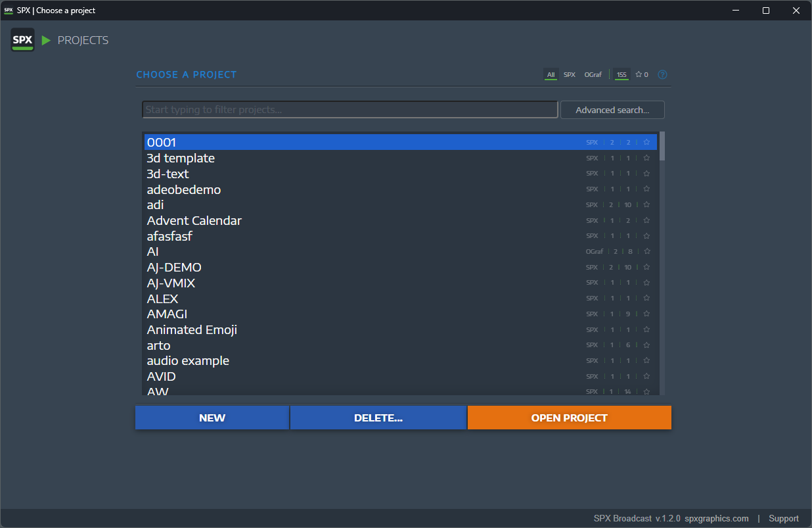Image resolution: width=812 pixels, height=528 pixels.
Task: Star the adi project
Action: 646,205
